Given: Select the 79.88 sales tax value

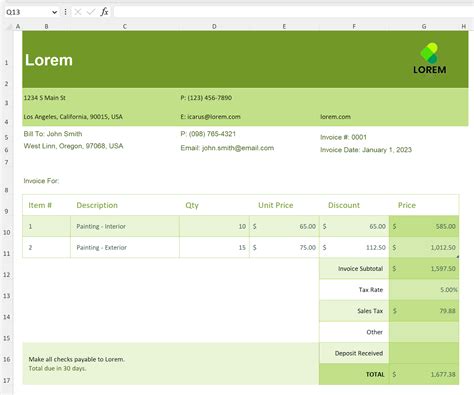Looking at the screenshot, I should [x=424, y=311].
